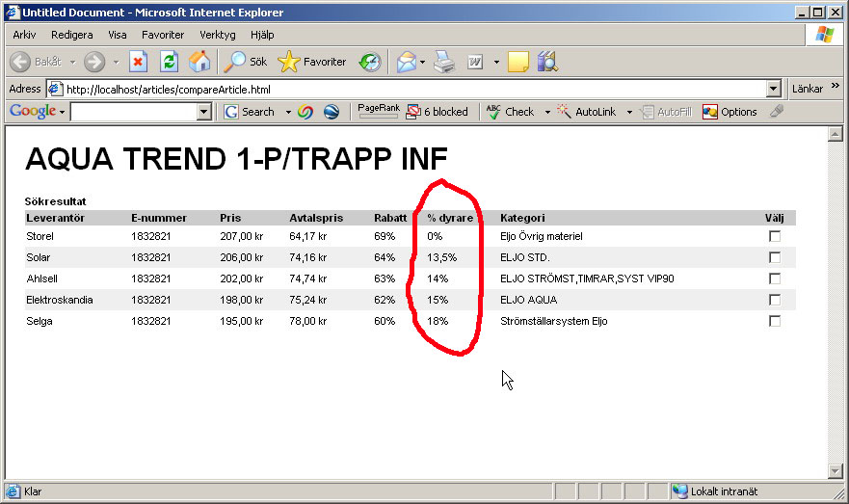Click the PageRank indicator

379,111
